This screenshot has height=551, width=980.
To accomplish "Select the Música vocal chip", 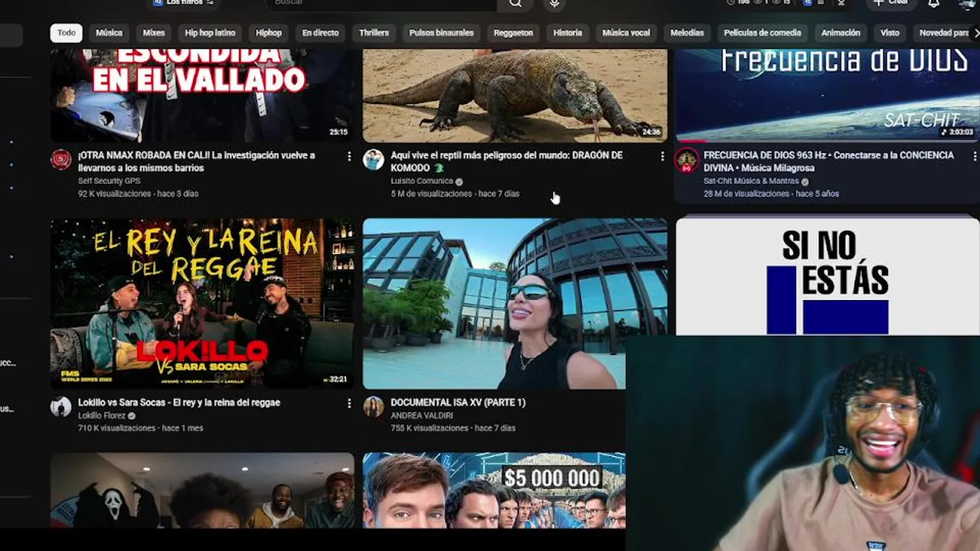I will coord(626,33).
